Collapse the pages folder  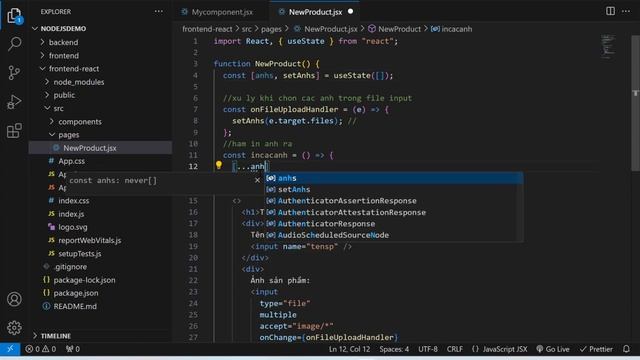pos(100,135)
